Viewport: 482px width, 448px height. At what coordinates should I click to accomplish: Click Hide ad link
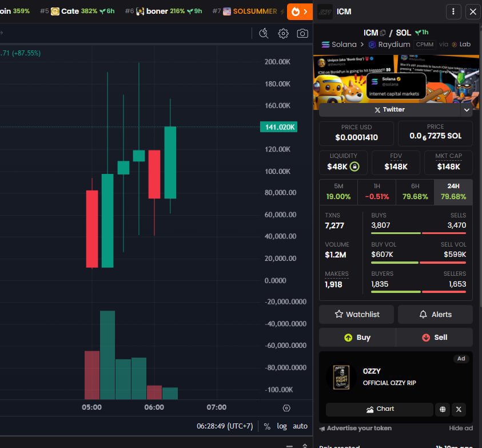461,428
